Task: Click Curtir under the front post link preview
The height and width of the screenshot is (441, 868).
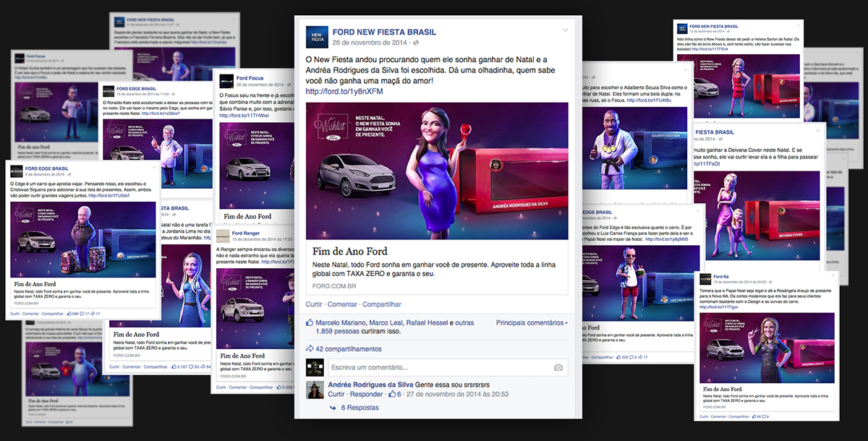Action: pyautogui.click(x=314, y=304)
